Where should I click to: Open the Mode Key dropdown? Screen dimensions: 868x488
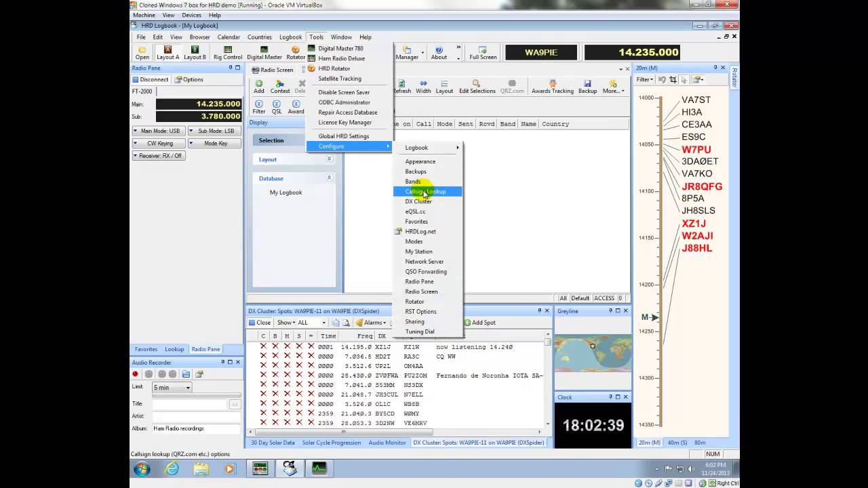click(x=214, y=143)
